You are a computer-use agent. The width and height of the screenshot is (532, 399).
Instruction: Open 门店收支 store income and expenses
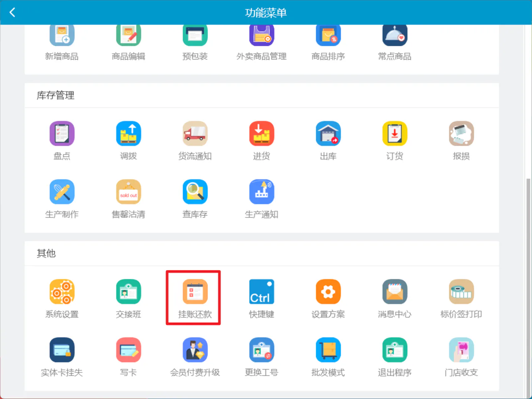tap(461, 357)
